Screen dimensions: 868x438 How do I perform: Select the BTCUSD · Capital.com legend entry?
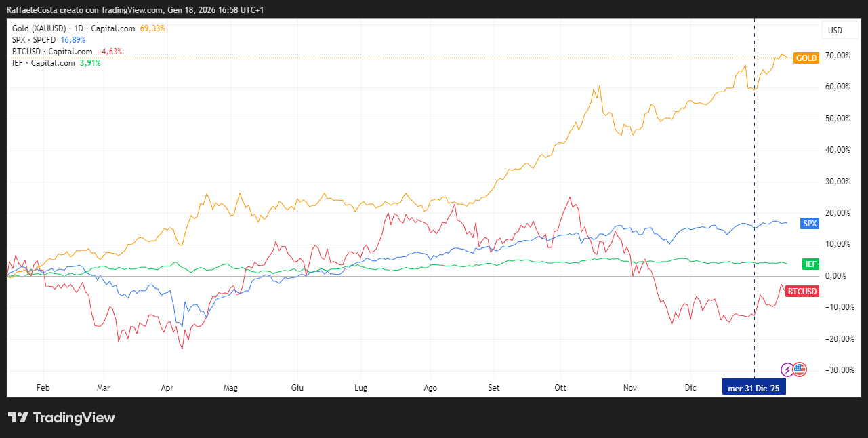(x=52, y=52)
